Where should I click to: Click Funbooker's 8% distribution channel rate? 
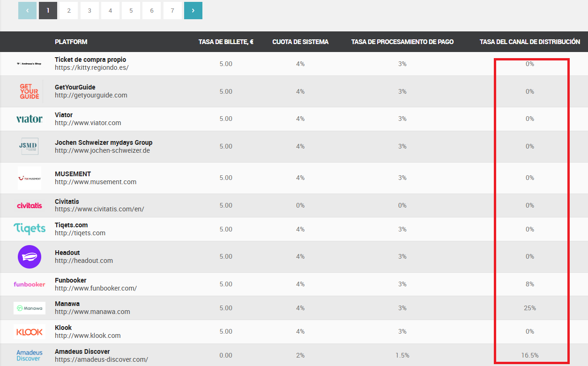(x=530, y=284)
